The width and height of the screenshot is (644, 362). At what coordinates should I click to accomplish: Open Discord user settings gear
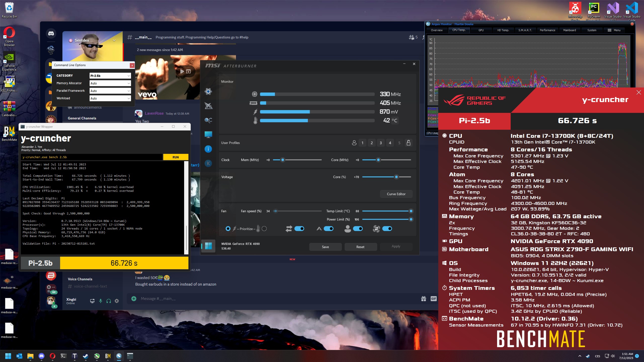point(117,301)
